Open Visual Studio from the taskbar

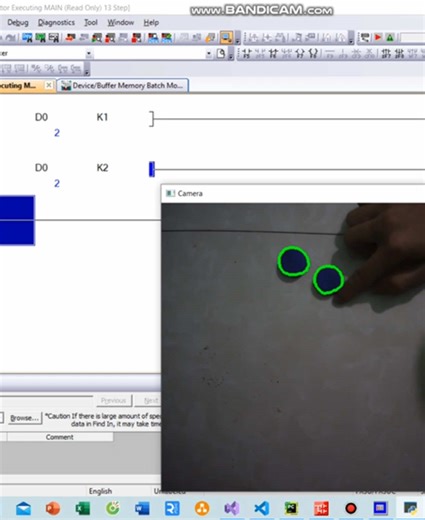[232, 509]
